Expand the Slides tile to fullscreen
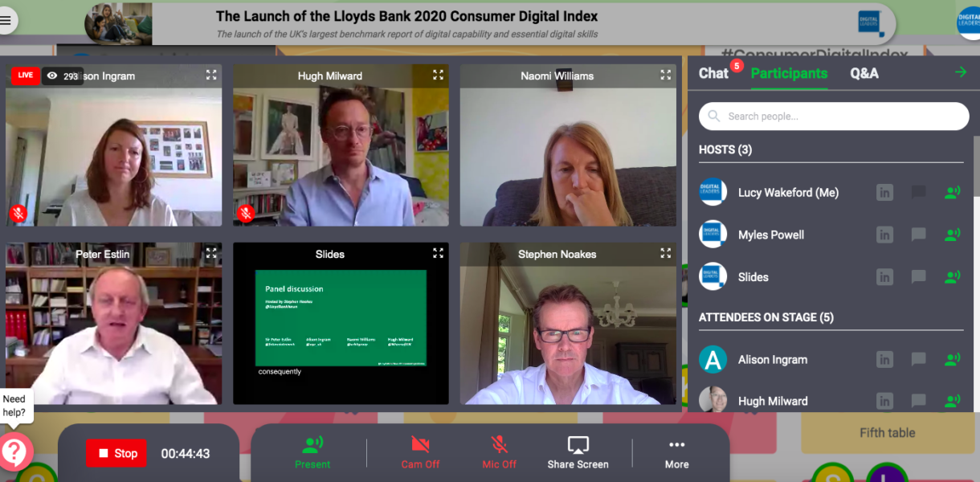980x482 pixels. point(438,253)
